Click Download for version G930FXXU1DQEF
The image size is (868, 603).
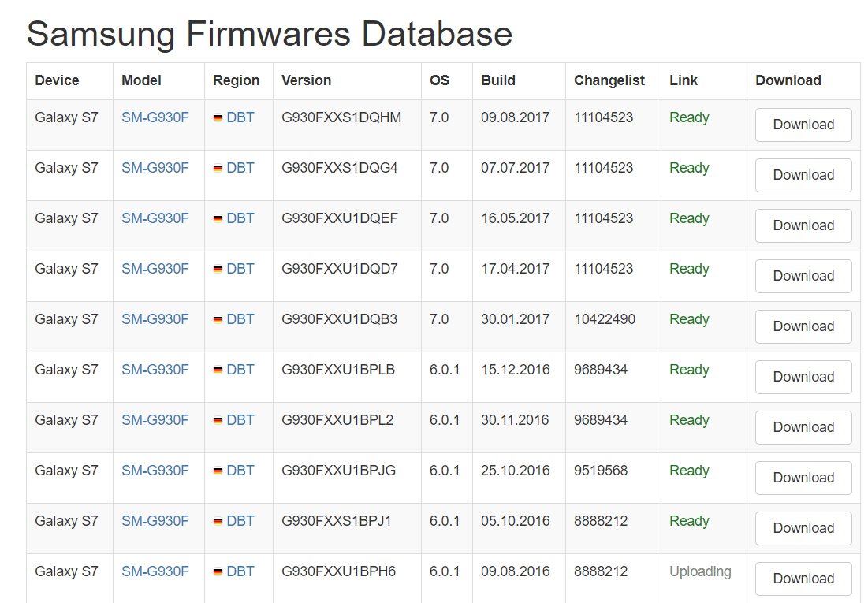click(803, 225)
